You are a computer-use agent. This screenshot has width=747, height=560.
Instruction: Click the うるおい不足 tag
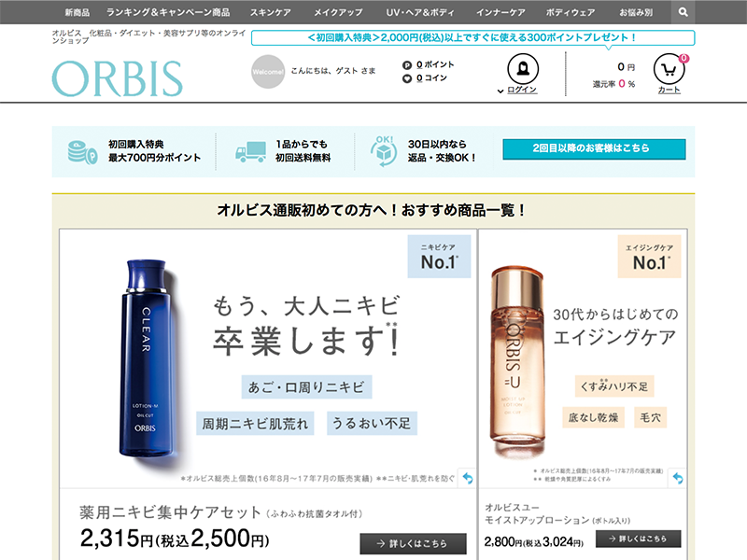click(x=372, y=424)
